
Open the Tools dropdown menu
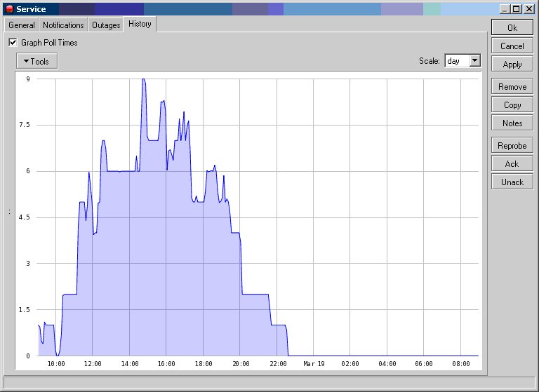point(36,61)
